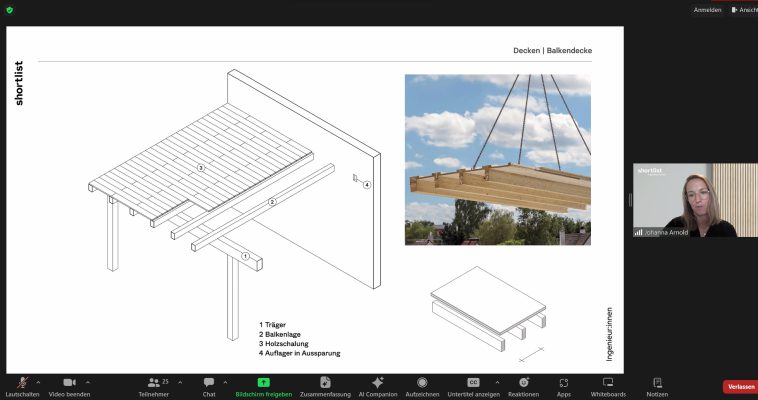Click legend entry 1 Träger

tap(273, 325)
